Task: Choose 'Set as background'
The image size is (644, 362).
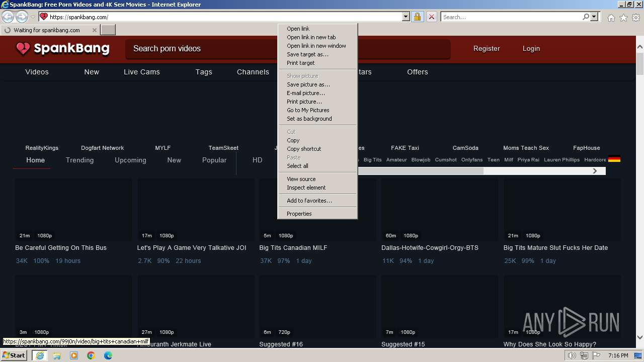Action: [x=317, y=119]
